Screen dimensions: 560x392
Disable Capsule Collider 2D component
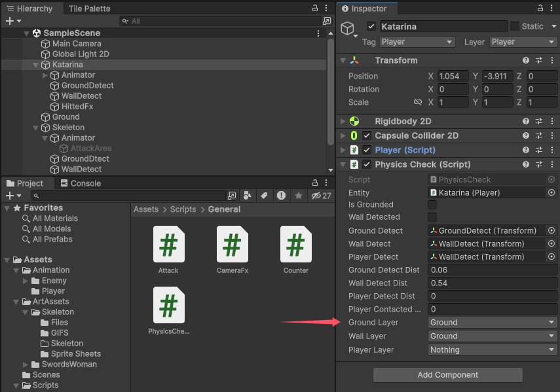pos(366,135)
